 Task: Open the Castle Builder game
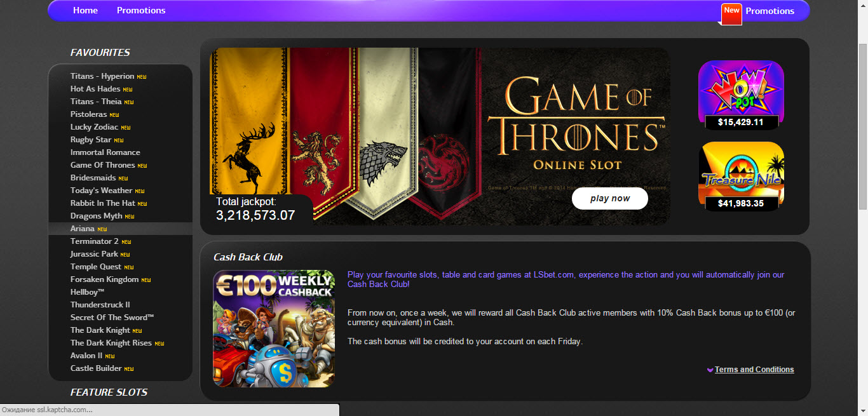tap(96, 368)
